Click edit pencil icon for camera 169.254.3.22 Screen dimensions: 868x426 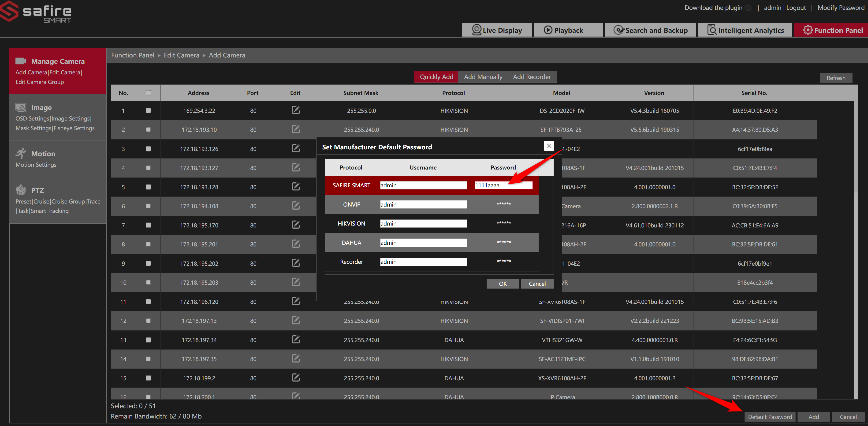[295, 110]
